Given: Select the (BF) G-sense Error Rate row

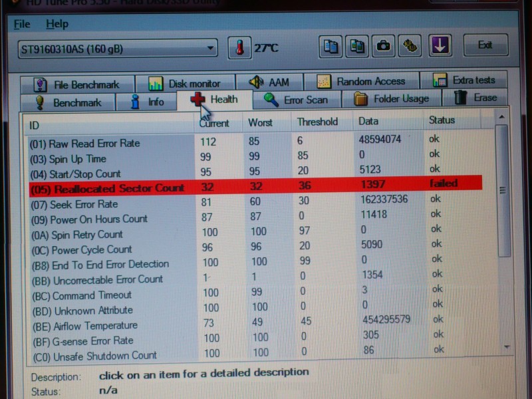Looking at the screenshot, I should click(x=257, y=338).
